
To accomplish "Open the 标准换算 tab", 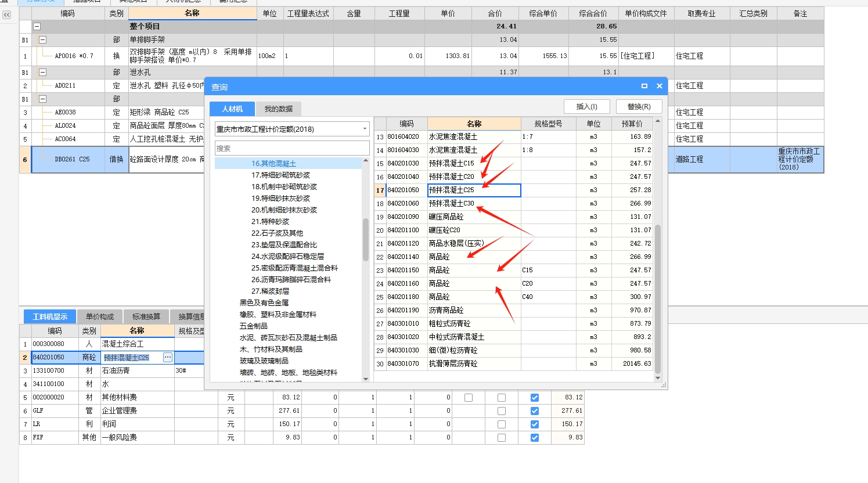I will pyautogui.click(x=146, y=316).
